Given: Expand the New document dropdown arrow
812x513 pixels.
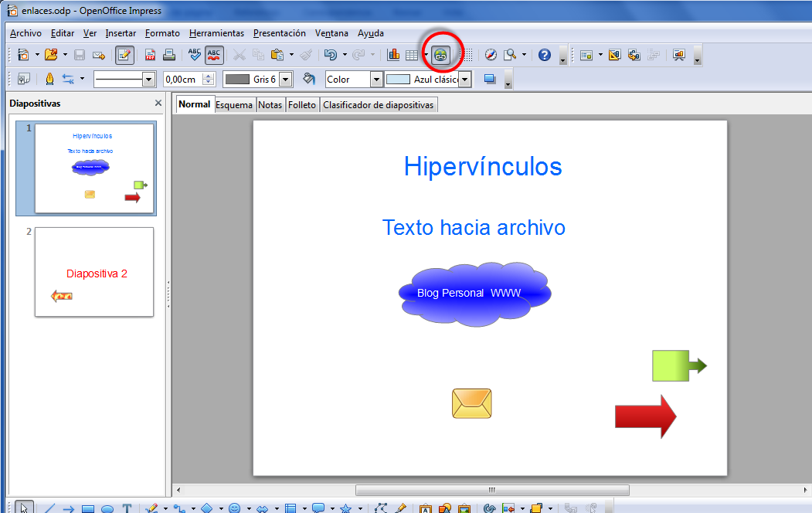Looking at the screenshot, I should tap(37, 55).
